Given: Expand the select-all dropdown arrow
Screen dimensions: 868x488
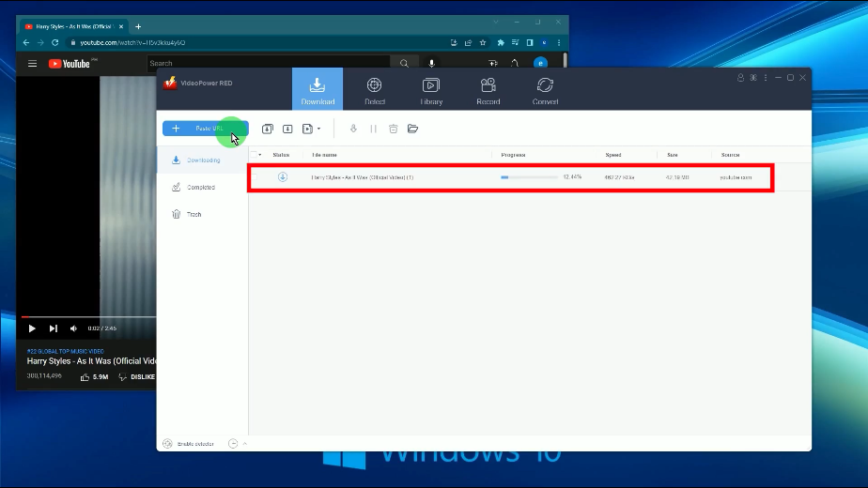Looking at the screenshot, I should pos(260,155).
